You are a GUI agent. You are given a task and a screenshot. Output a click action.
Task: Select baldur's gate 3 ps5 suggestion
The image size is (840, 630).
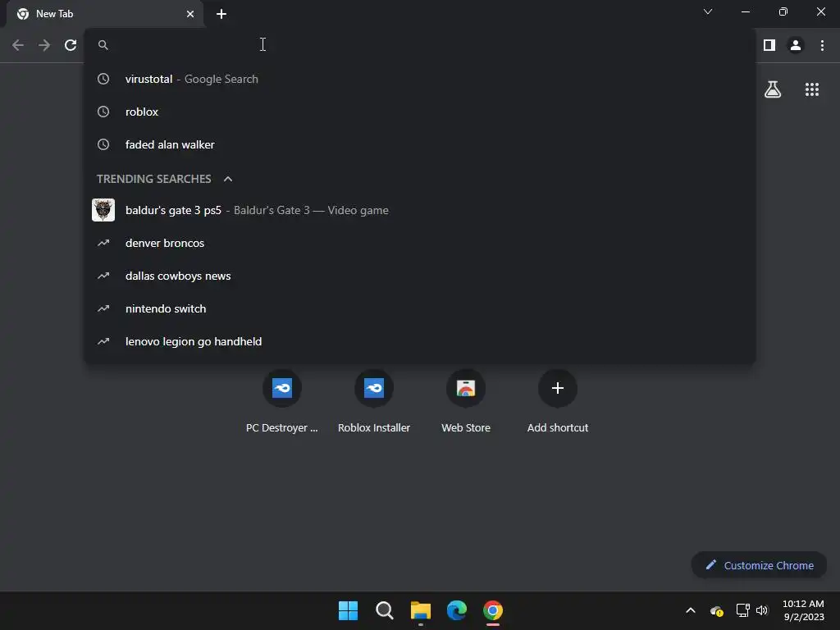click(419, 210)
